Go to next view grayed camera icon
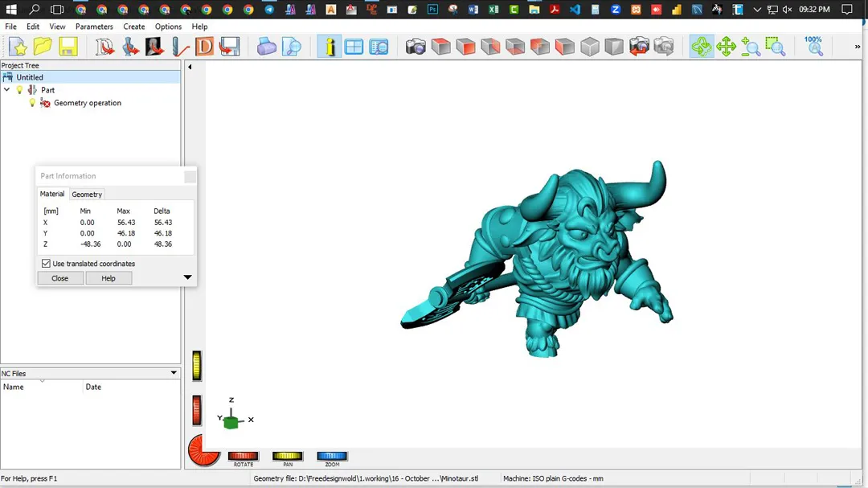Image resolution: width=868 pixels, height=488 pixels. pyautogui.click(x=664, y=47)
